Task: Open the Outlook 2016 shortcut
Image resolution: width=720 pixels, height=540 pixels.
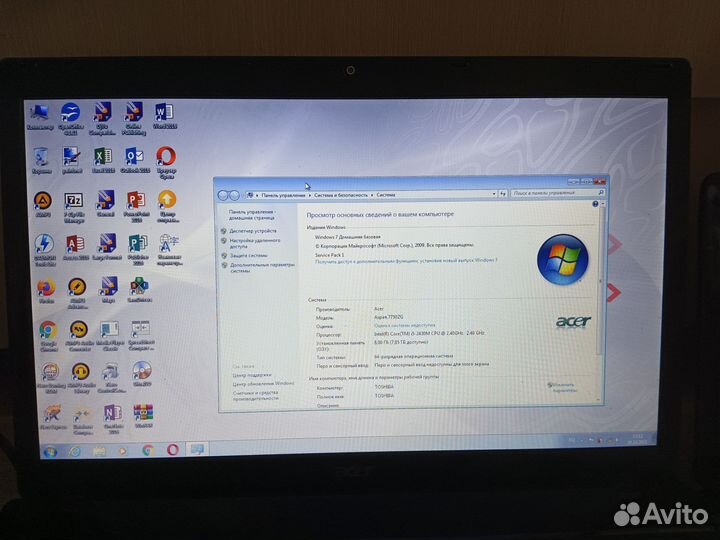Action: pos(135,160)
